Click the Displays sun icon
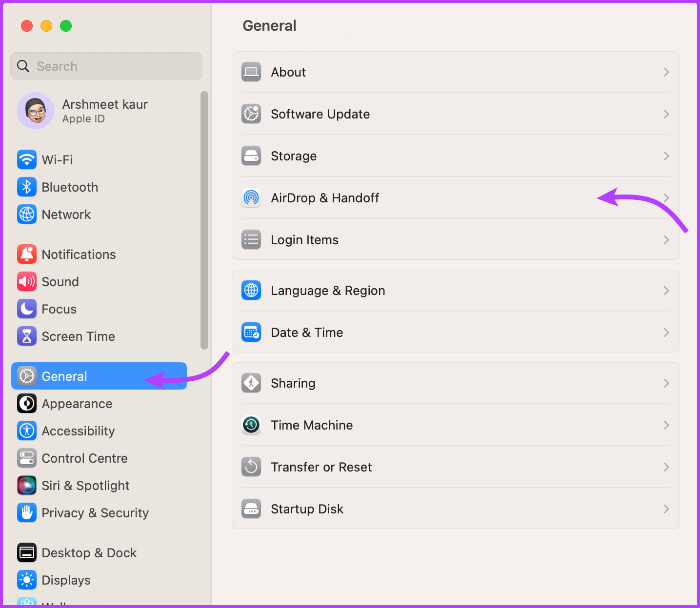Viewport: 700px width, 608px height. [27, 580]
